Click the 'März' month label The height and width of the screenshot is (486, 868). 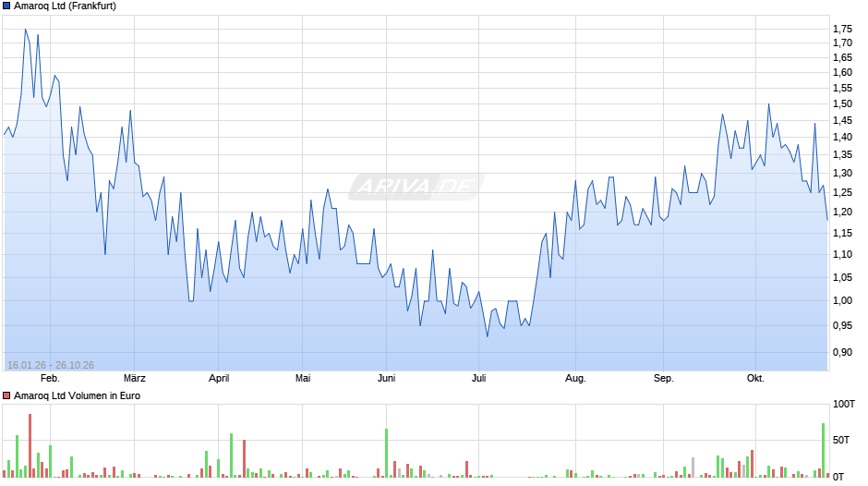point(135,379)
